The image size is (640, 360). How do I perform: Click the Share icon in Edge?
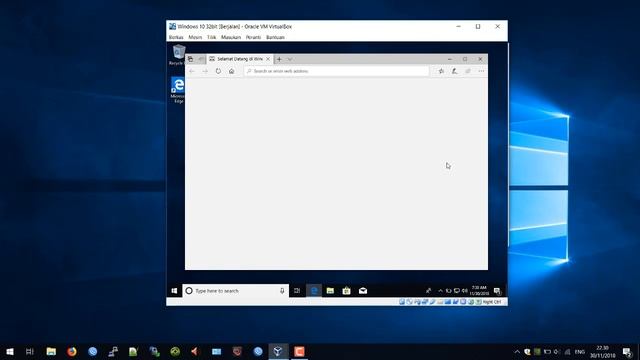click(x=468, y=71)
